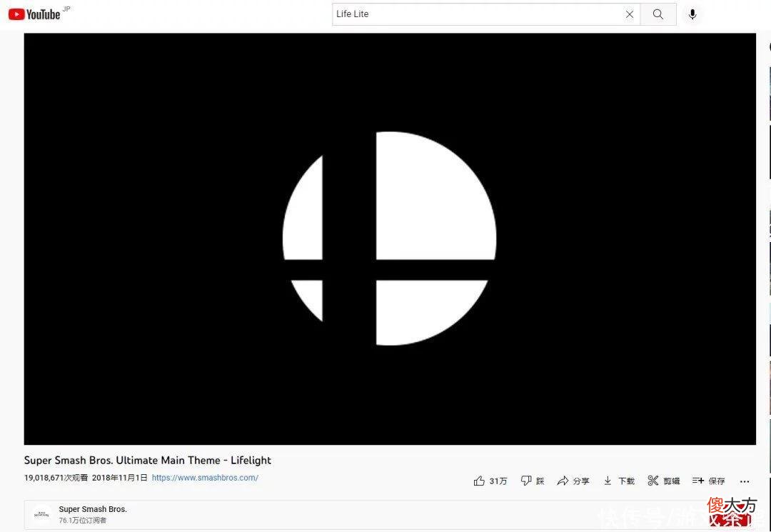This screenshot has width=771, height=532.
Task: Start voice search with the microphone
Action: pos(692,14)
